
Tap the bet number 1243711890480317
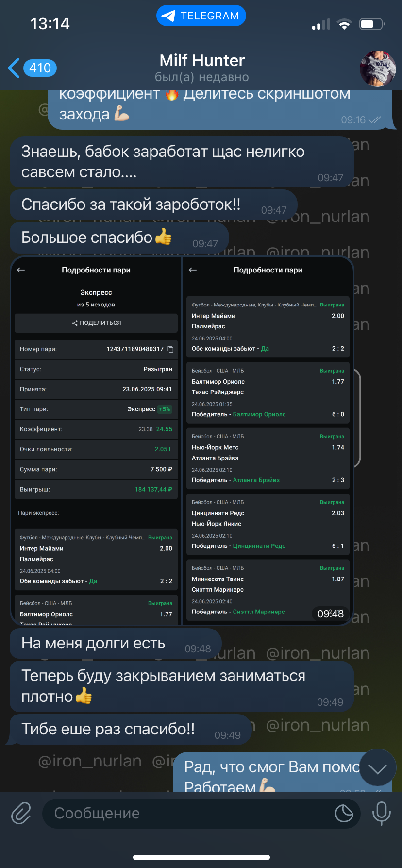[135, 349]
